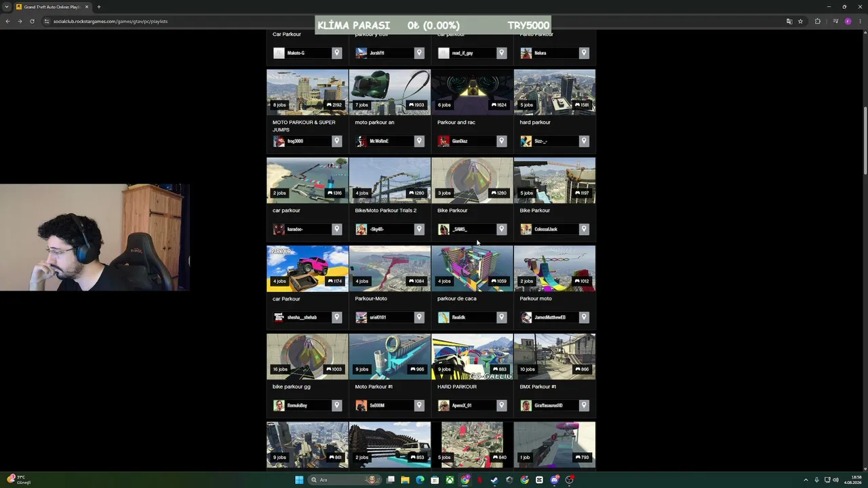
Task: Bookmark the Moto Parkour #1 playlist
Action: point(419,405)
